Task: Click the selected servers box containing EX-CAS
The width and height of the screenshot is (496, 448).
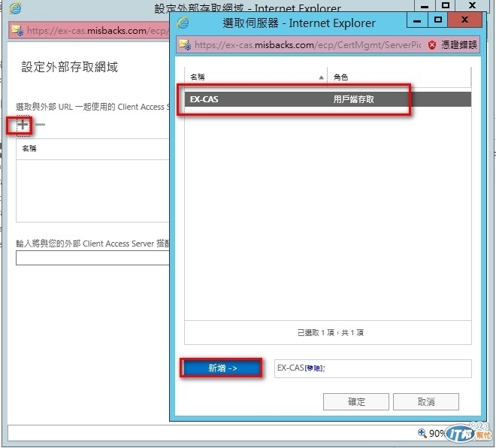Action: [x=373, y=368]
